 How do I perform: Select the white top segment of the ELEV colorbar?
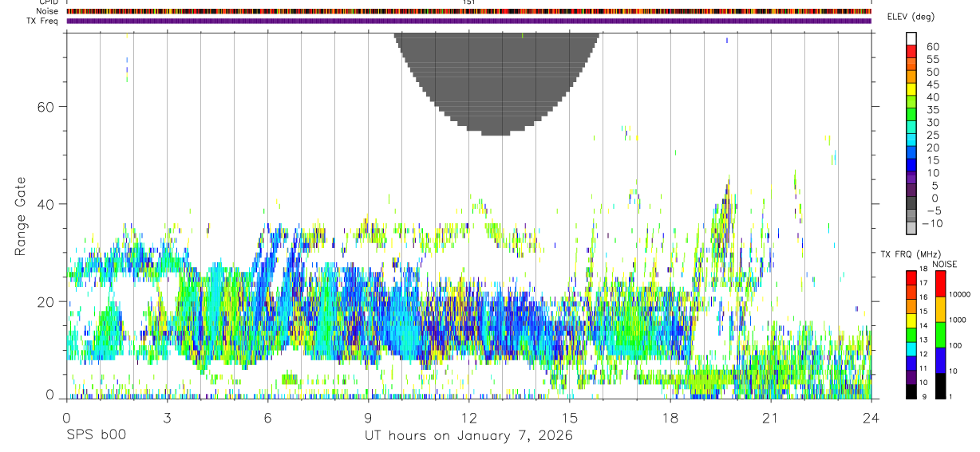(912, 38)
